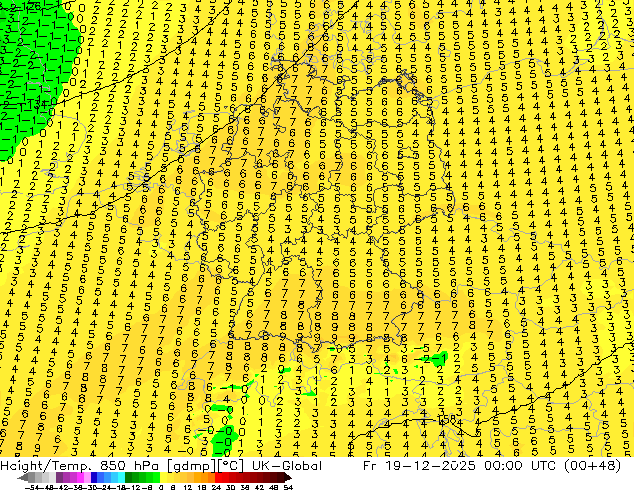Click the dark blue segment above -30 on color scale

tap(94, 478)
